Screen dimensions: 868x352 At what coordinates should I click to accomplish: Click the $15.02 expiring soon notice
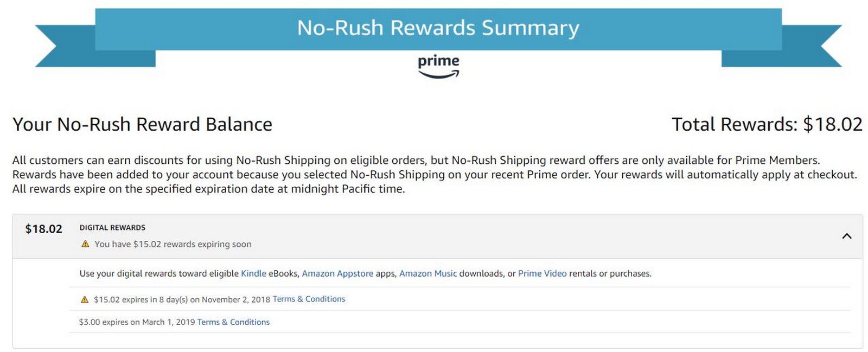173,244
